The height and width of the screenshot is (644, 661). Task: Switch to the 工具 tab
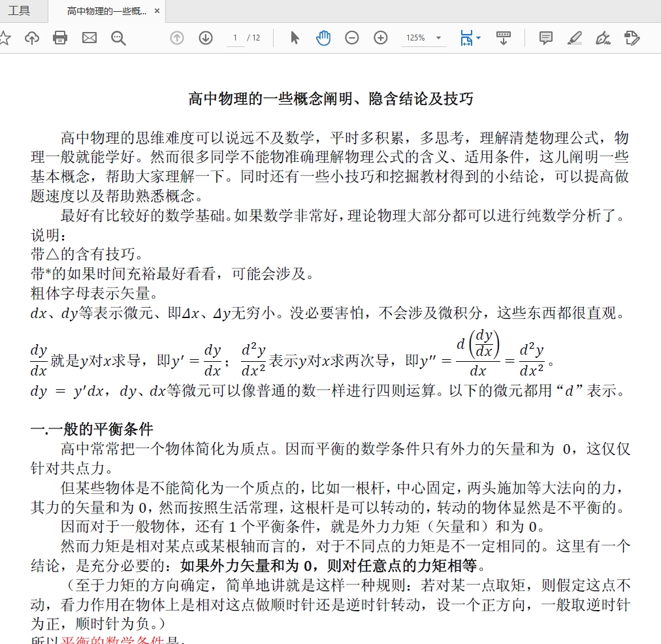coord(19,10)
